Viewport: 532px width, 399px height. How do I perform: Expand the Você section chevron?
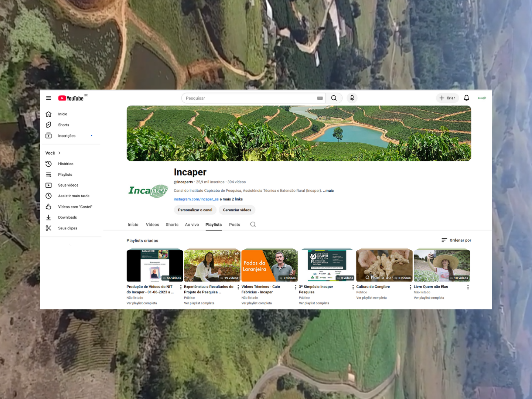59,153
